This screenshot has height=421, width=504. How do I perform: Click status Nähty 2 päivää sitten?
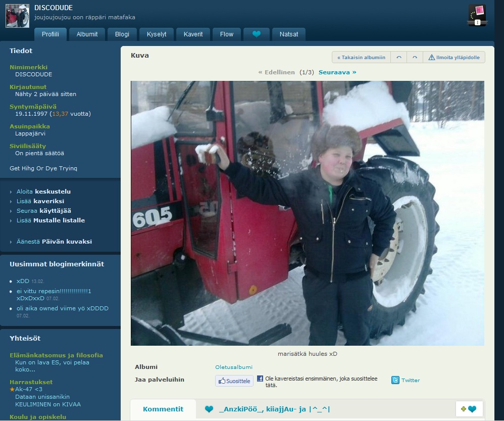point(45,94)
